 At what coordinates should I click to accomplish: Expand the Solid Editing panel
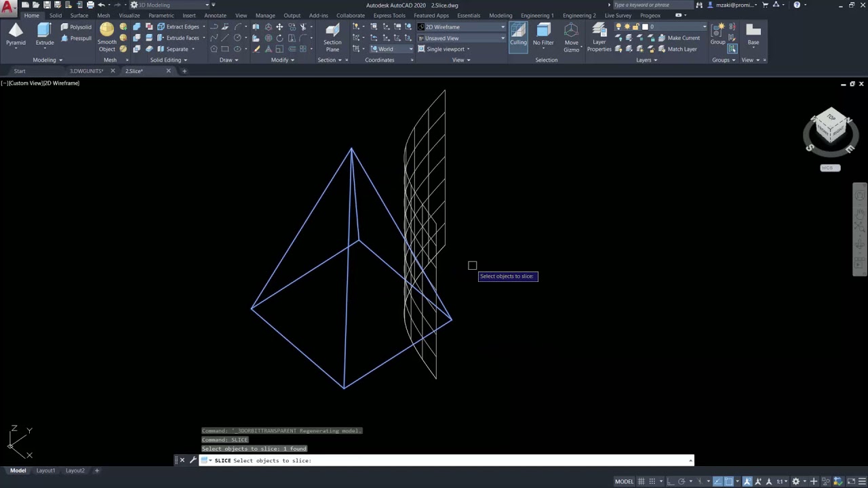(169, 60)
